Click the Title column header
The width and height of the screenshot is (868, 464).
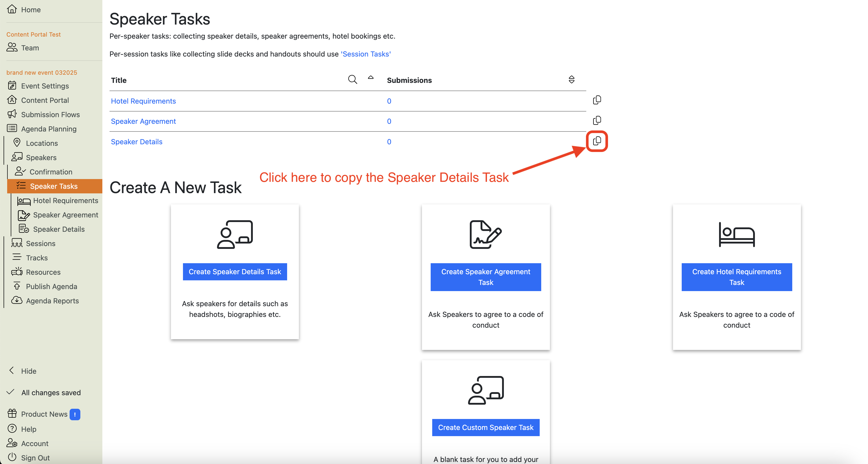point(119,80)
